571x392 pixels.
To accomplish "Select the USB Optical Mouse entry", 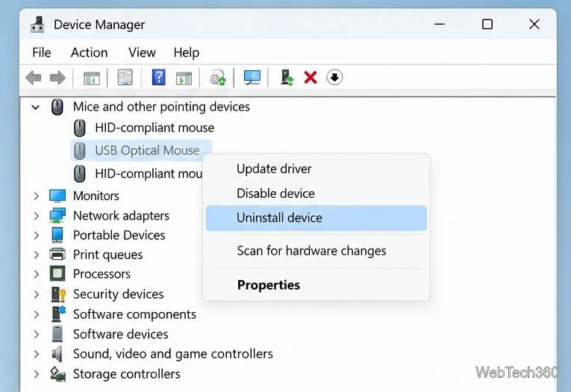I will (147, 151).
